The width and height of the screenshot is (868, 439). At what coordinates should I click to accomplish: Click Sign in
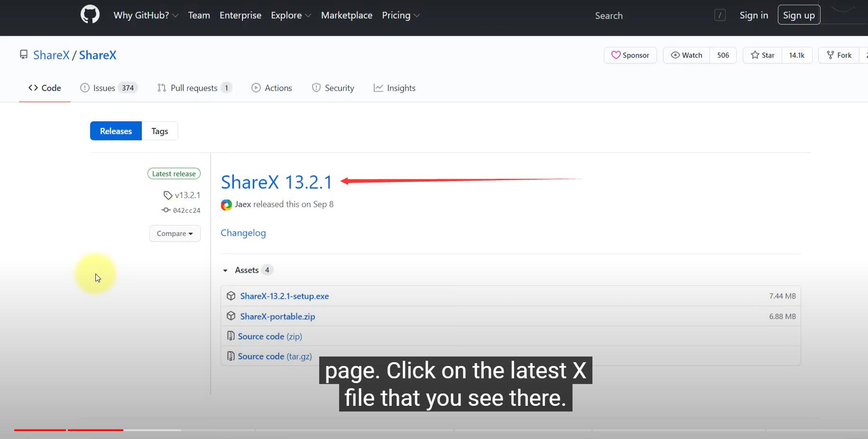[x=754, y=15]
